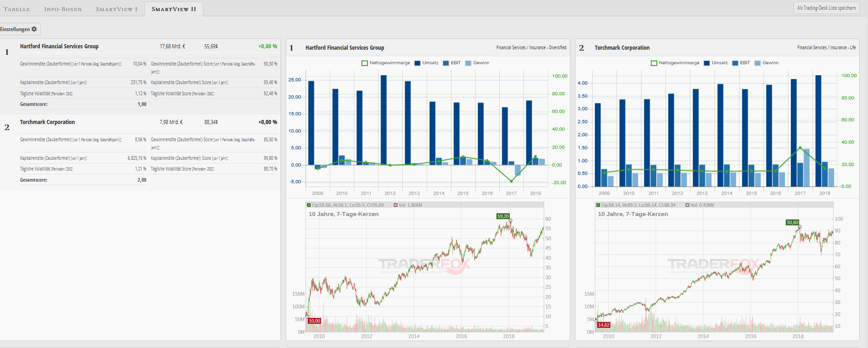The width and height of the screenshot is (868, 348).
Task: Toggle Umsatz legend in Torchmark chart
Action: (716, 63)
